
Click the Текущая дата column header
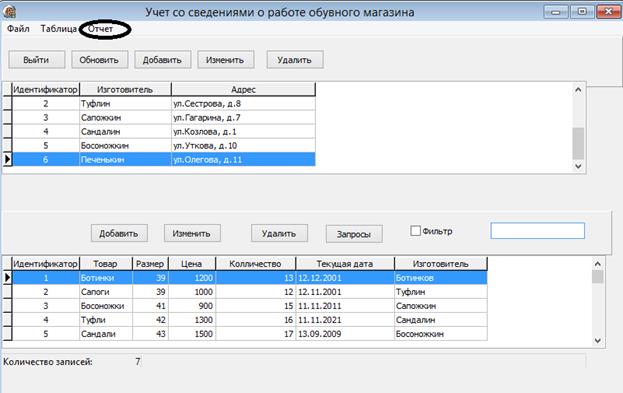coord(345,264)
